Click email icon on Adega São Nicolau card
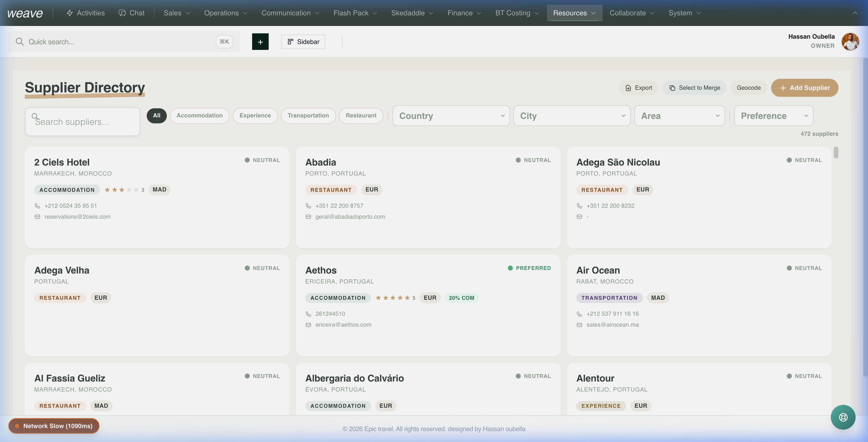Image resolution: width=868 pixels, height=442 pixels. point(579,217)
